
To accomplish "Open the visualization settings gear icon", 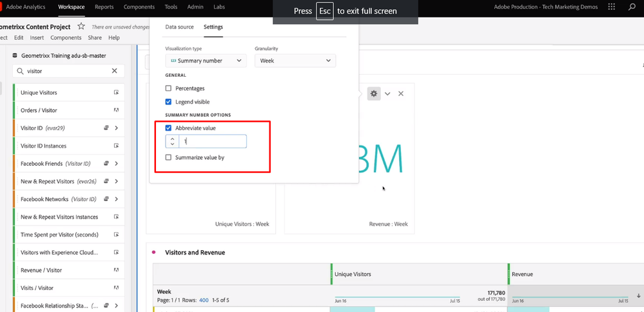I will tap(374, 93).
